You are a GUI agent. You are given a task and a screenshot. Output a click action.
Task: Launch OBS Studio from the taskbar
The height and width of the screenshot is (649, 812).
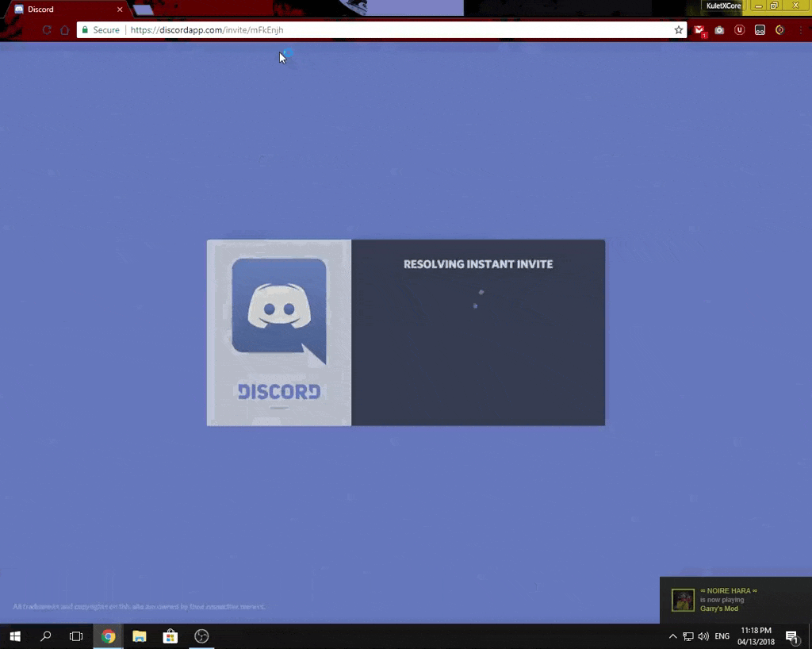coord(201,636)
